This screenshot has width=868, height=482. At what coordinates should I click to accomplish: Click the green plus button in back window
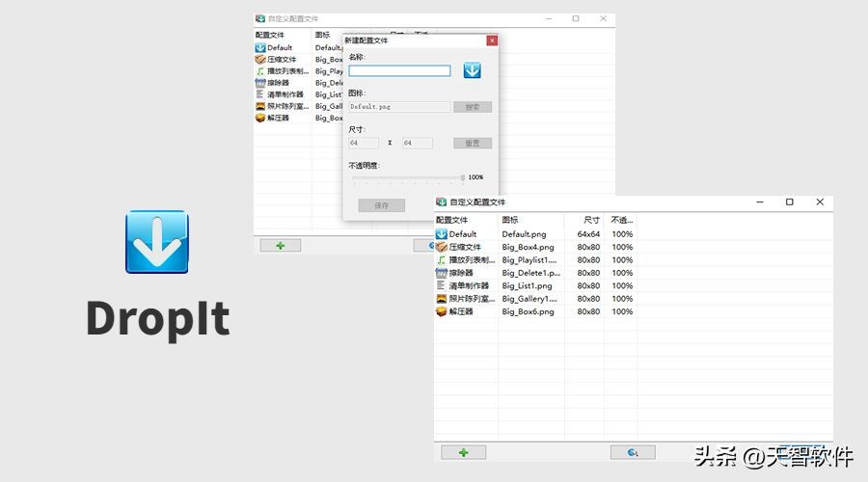tap(281, 246)
